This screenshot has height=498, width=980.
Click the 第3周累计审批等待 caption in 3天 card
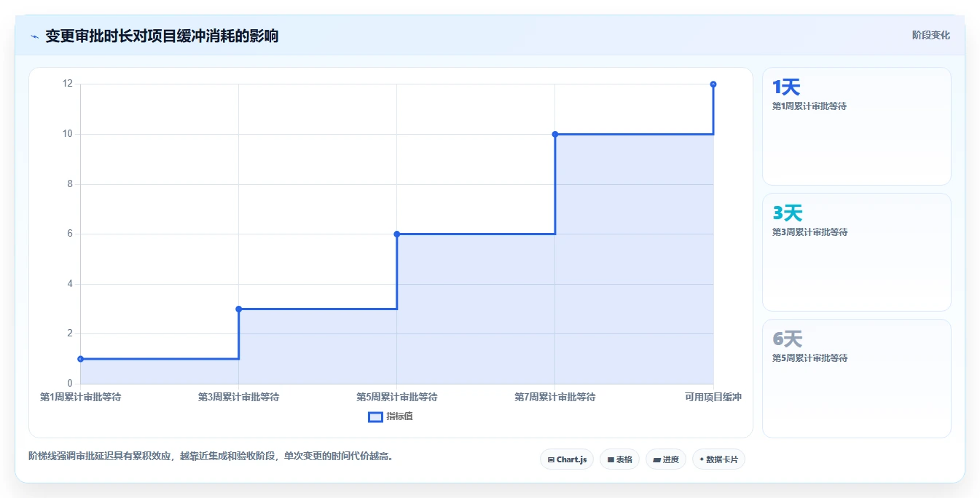tap(810, 232)
